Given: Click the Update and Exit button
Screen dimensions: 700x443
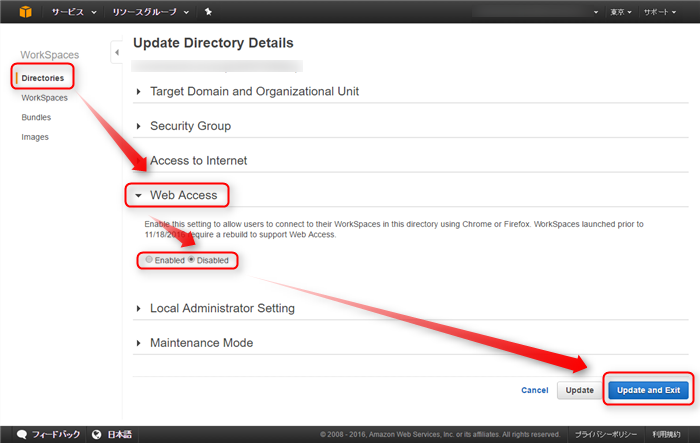Looking at the screenshot, I should point(648,390).
